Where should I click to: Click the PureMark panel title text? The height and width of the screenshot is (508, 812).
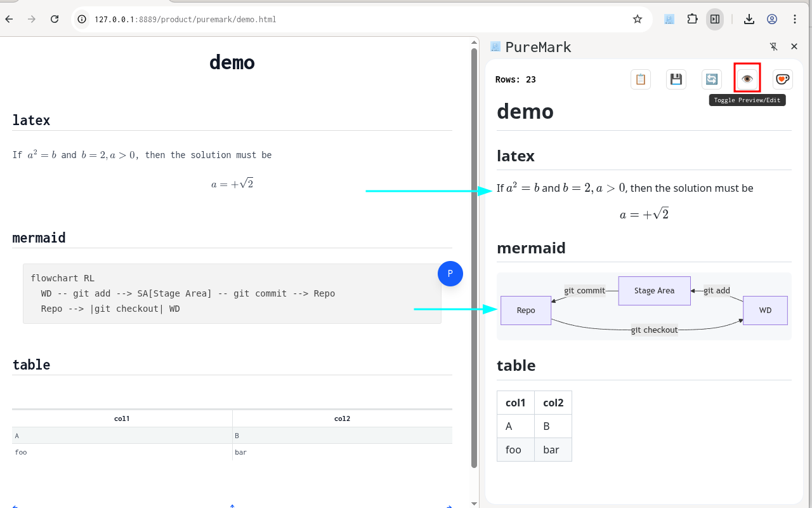(x=538, y=47)
